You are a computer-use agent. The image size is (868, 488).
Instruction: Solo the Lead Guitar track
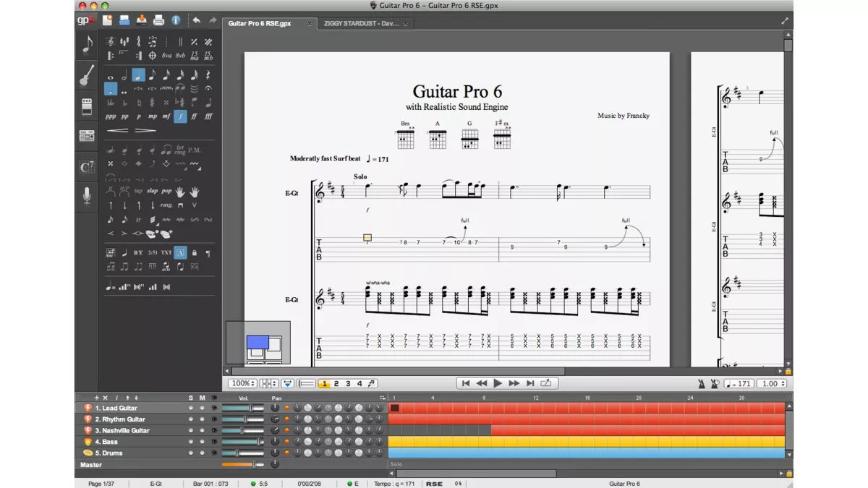tap(191, 408)
